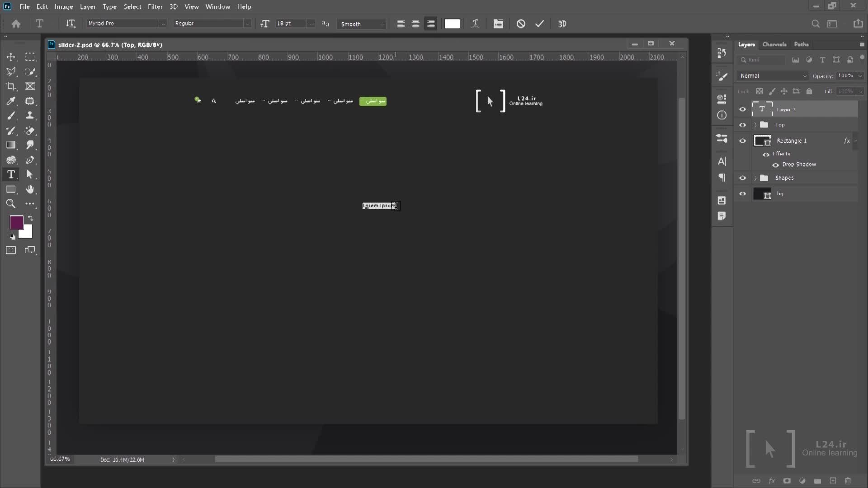Expand the Shapes layer group
The height and width of the screenshot is (488, 868).
[755, 178]
